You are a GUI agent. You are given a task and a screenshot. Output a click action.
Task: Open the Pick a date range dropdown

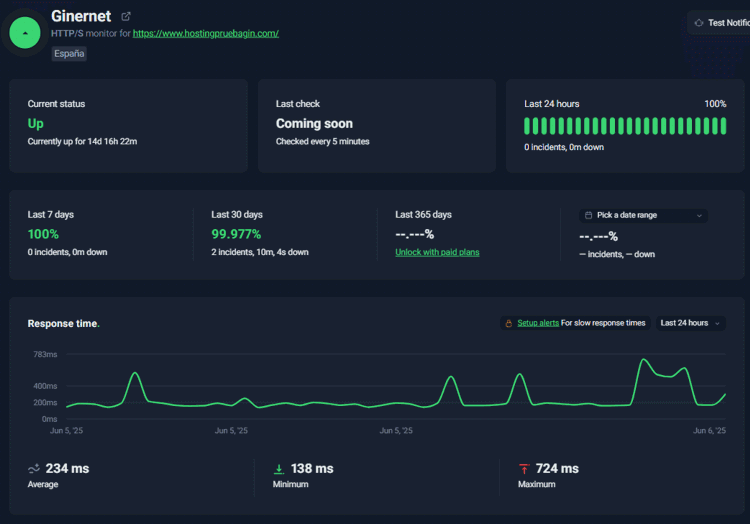(x=643, y=216)
